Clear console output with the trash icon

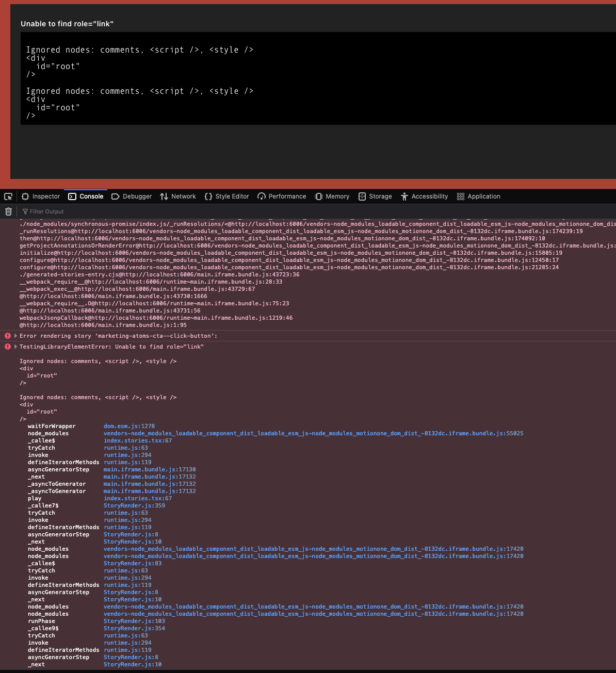8,211
